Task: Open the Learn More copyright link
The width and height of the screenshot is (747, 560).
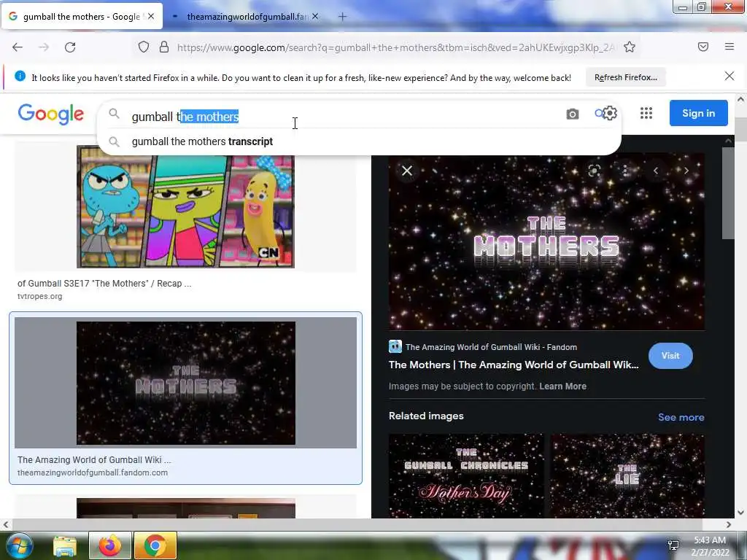Action: 562,386
